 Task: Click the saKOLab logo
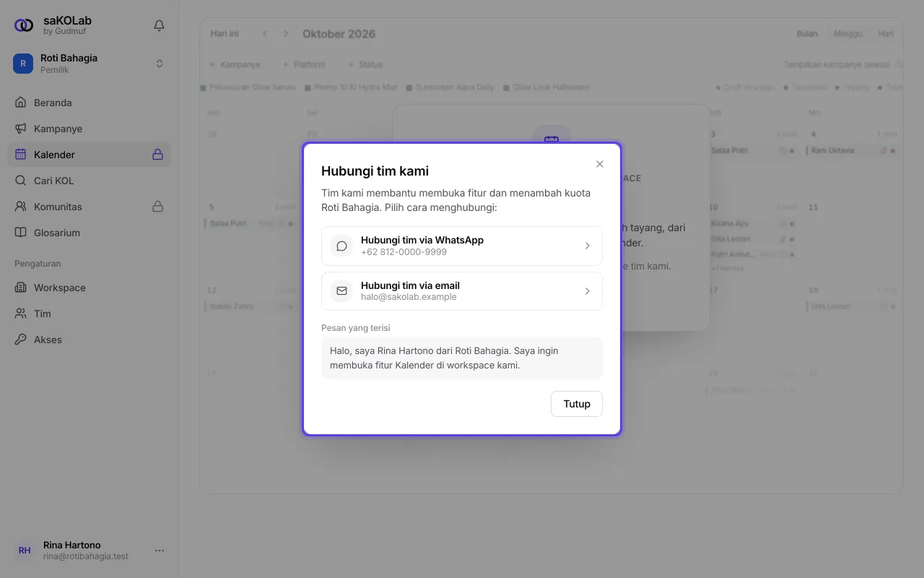[x=24, y=25]
